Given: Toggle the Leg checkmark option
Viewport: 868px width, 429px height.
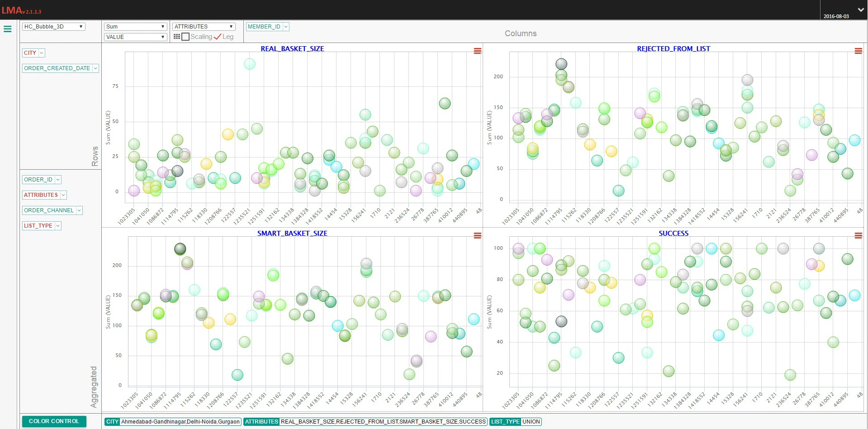Looking at the screenshot, I should [218, 37].
